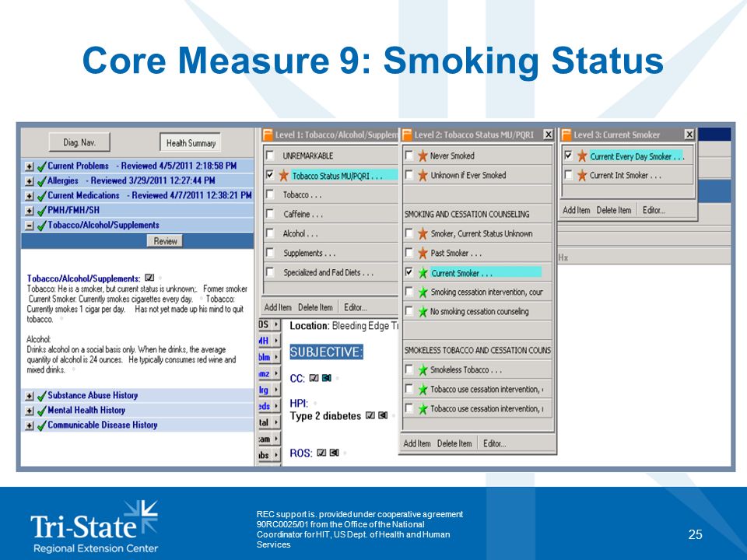
Task: Check the UNREMARKABLE checkbox
Action: point(270,156)
